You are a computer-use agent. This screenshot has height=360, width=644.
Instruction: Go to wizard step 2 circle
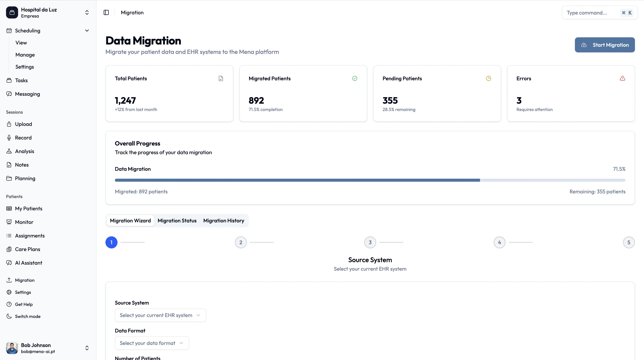(240, 242)
